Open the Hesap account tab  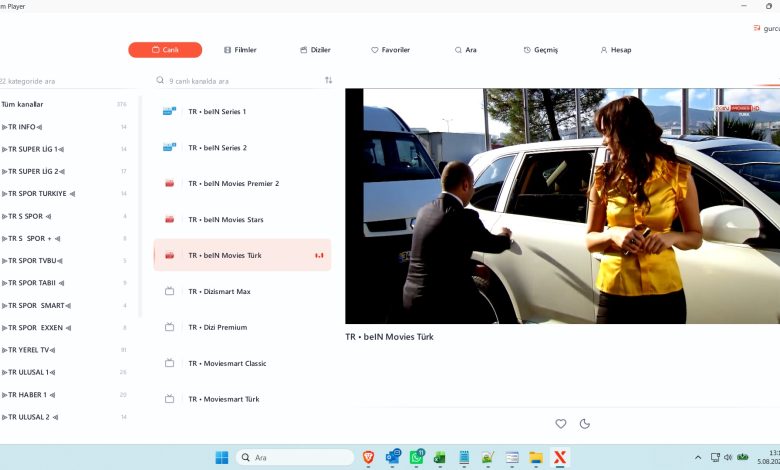[x=616, y=50]
